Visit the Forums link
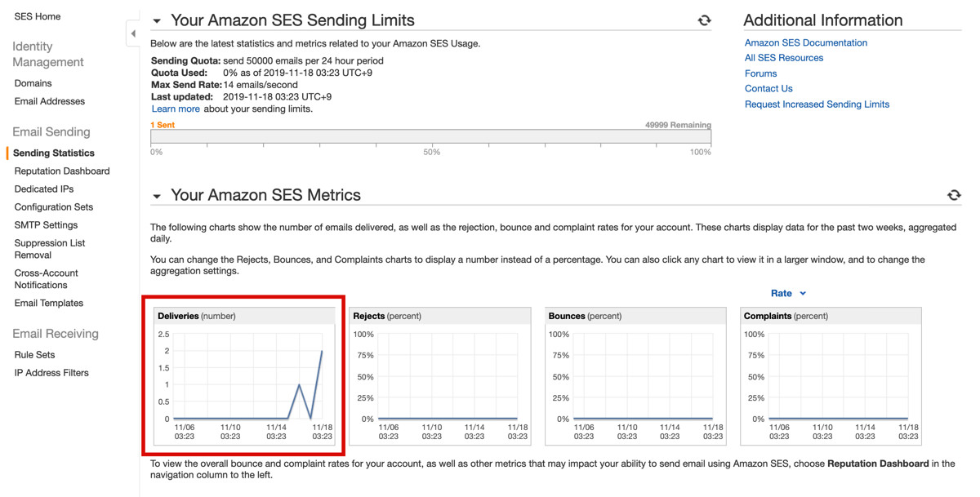Image resolution: width=980 pixels, height=497 pixels. (x=760, y=73)
